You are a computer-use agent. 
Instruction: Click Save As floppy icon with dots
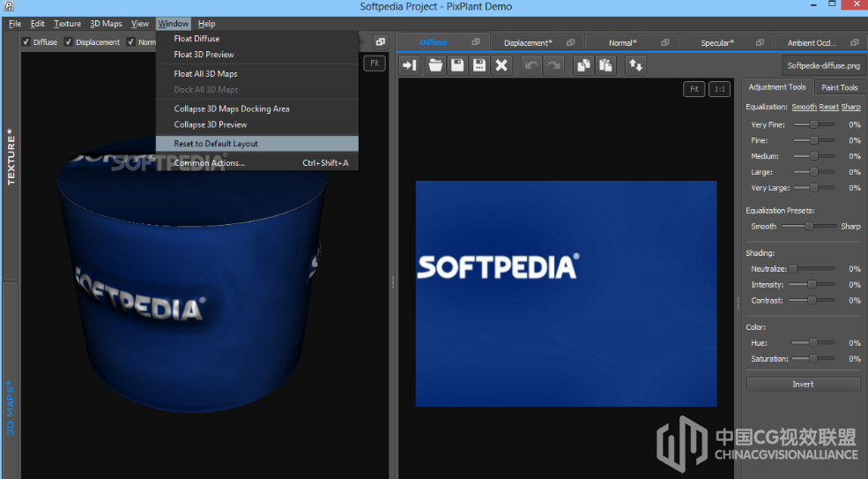point(479,65)
